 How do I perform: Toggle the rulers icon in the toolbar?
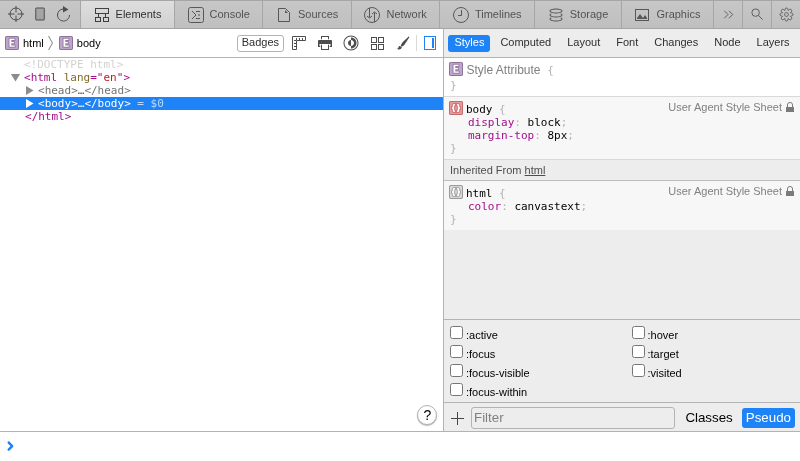pyautogui.click(x=299, y=43)
